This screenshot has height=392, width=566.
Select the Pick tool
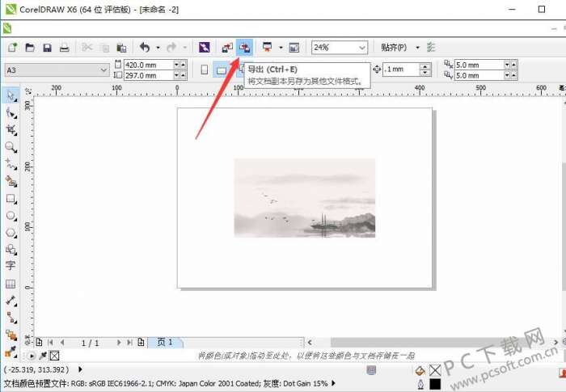11,96
